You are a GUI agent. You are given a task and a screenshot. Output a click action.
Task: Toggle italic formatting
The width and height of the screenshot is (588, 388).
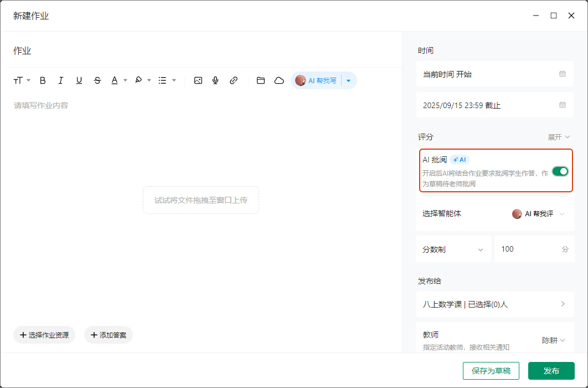[61, 80]
